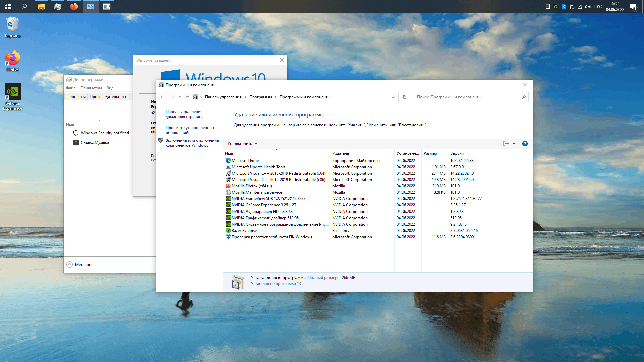644x362 pixels.
Task: Click the Microsoft Edge program icon in list
Action: [x=228, y=161]
